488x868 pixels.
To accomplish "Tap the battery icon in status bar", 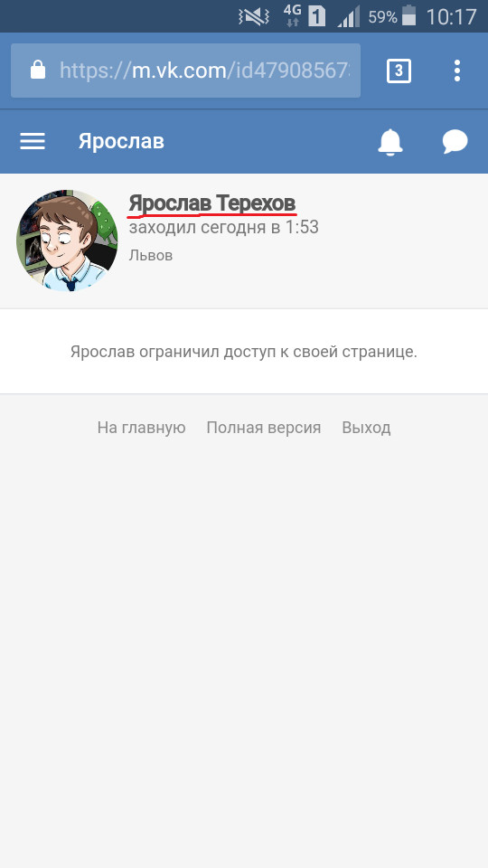I will pyautogui.click(x=408, y=15).
